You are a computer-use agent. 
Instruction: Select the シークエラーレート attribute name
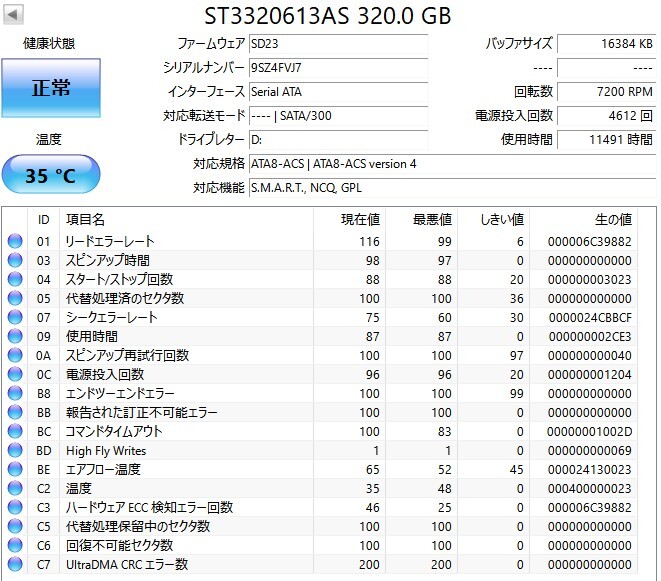tap(111, 317)
